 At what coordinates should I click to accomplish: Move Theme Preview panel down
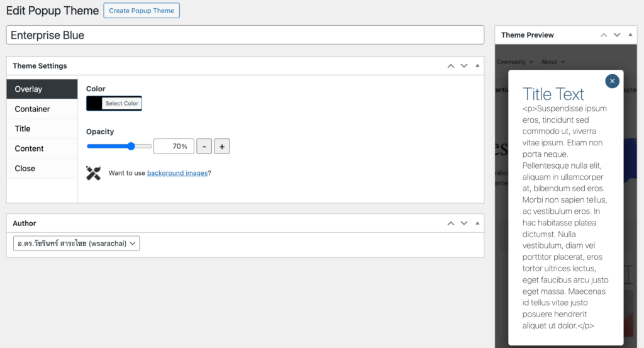click(617, 35)
